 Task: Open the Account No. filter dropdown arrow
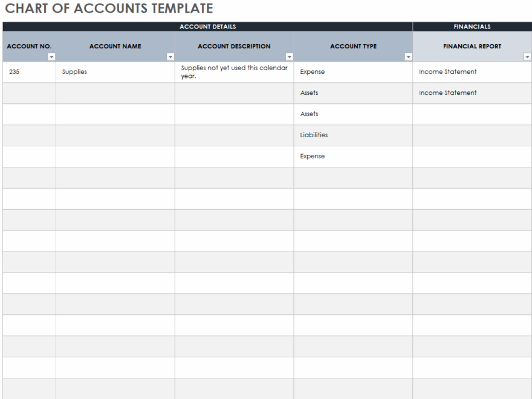click(51, 57)
